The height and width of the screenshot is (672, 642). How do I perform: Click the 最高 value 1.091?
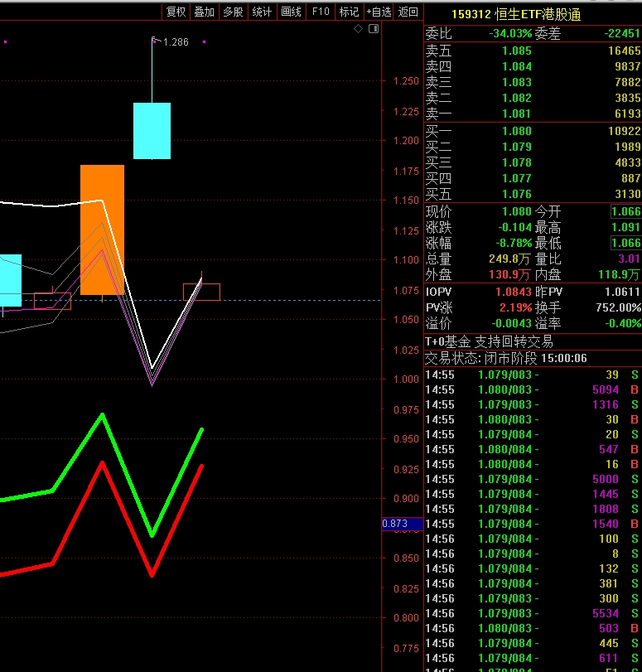tap(625, 227)
